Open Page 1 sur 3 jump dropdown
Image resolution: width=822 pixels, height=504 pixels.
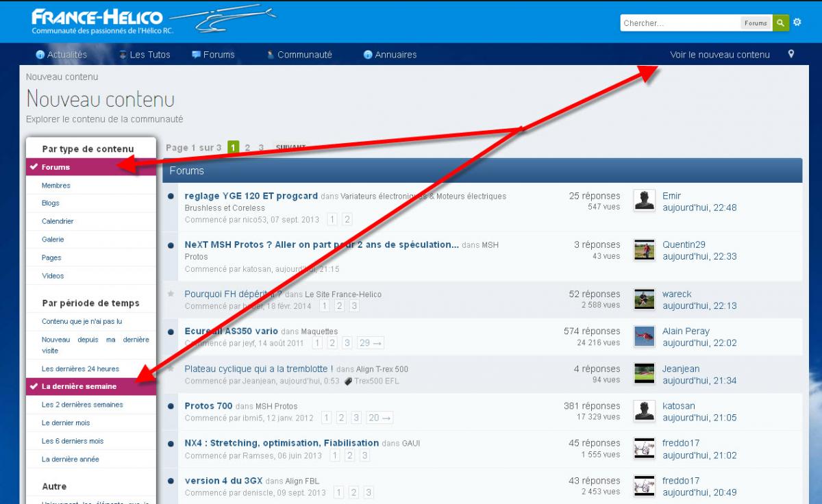pyautogui.click(x=194, y=148)
